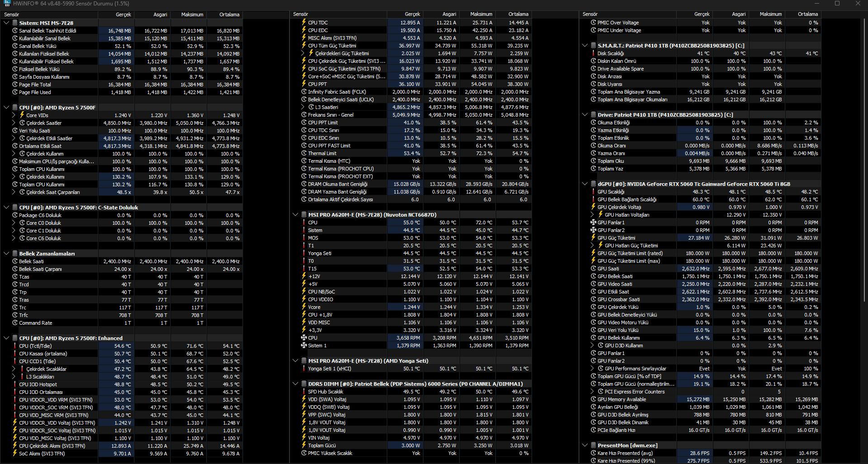Screen dimensions: 868x464
Task: Click the clock icon beside Page File Total
Action: [x=15, y=85]
